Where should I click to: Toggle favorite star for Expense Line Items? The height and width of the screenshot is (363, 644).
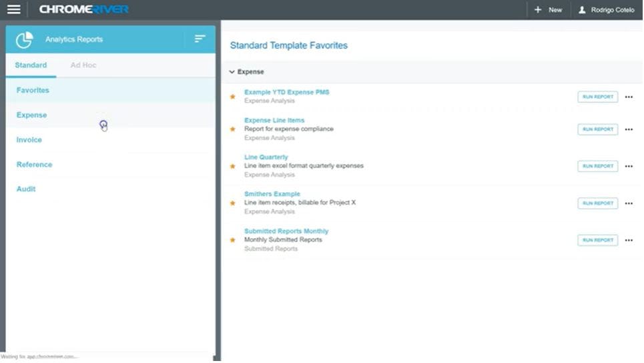tap(232, 129)
